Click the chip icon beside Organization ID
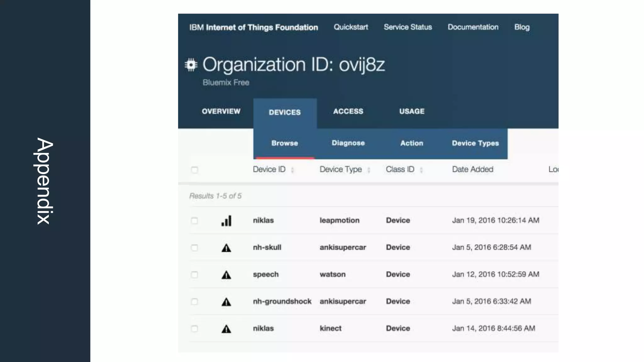 pos(191,65)
